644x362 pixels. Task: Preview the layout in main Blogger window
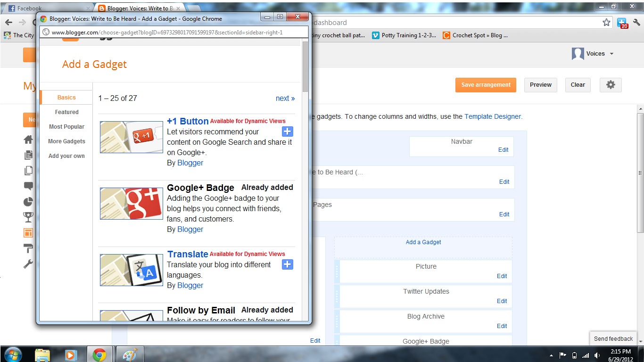tap(540, 85)
